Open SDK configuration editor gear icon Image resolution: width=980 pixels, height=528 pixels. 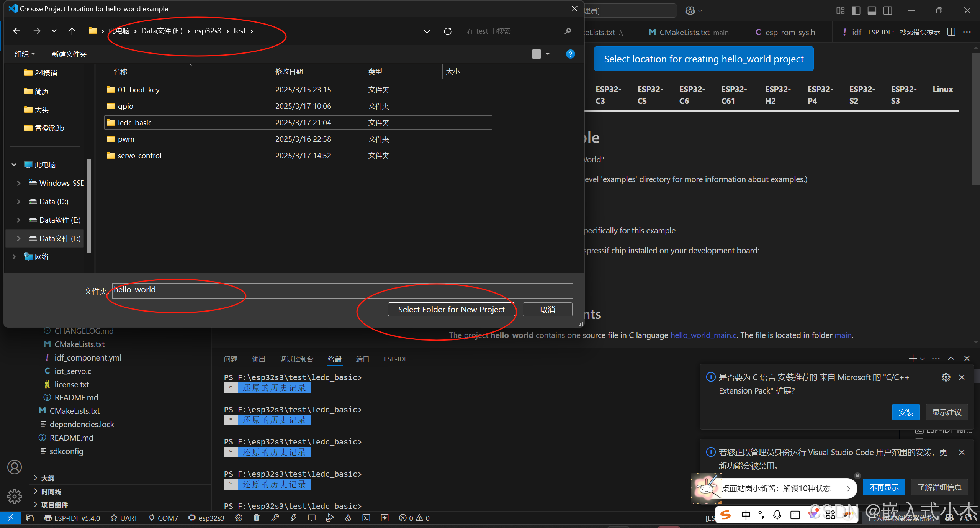click(239, 518)
